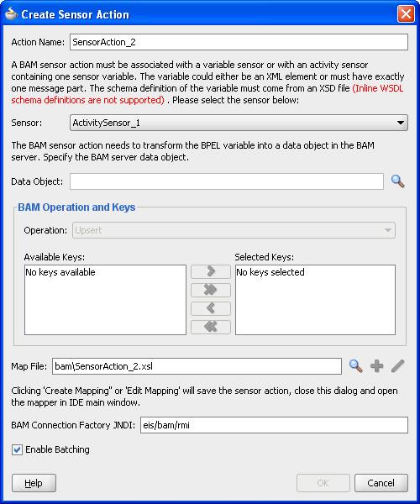This screenshot has width=420, height=504.
Task: Click the Map File browse magnifier icon
Action: 355,365
